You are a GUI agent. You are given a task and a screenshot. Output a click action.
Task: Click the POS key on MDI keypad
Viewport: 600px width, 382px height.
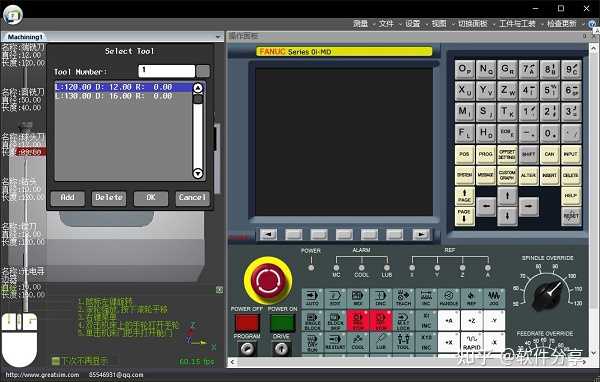point(465,154)
